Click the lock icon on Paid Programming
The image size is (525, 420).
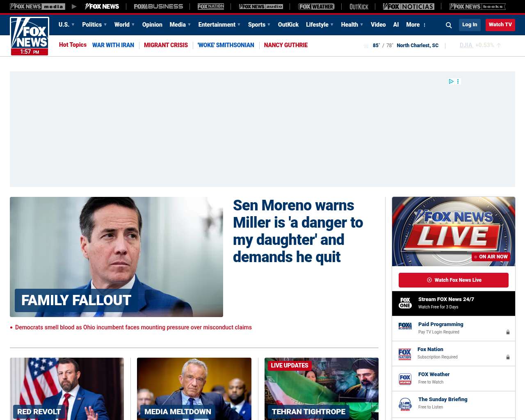coord(508,332)
